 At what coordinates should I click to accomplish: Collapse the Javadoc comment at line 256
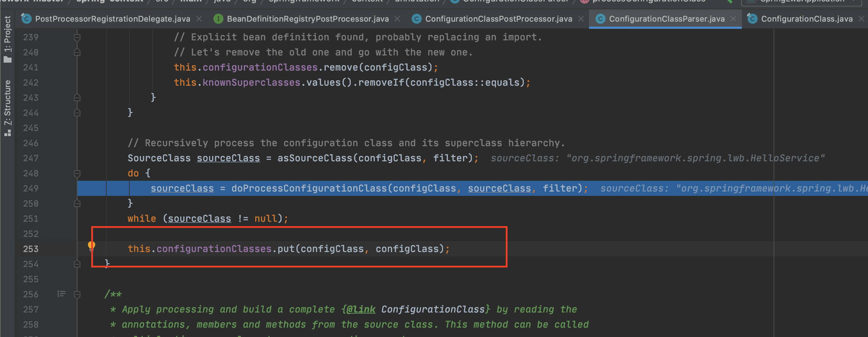77,294
